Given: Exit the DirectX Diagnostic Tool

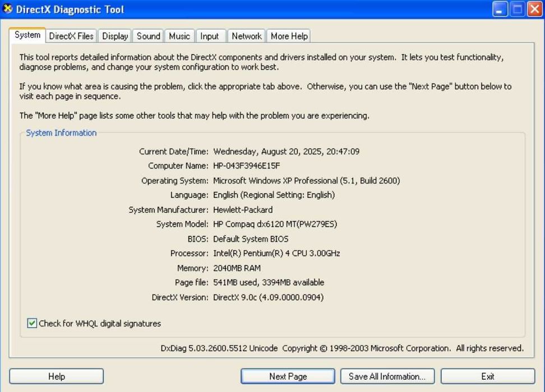Looking at the screenshot, I should (488, 376).
